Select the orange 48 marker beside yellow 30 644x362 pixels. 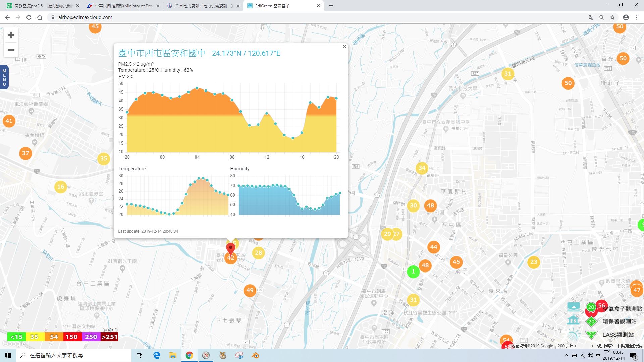coord(430,206)
